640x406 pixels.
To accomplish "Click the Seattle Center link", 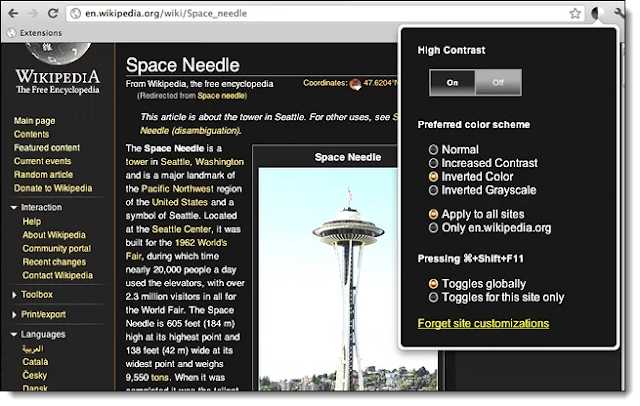I will (182, 229).
